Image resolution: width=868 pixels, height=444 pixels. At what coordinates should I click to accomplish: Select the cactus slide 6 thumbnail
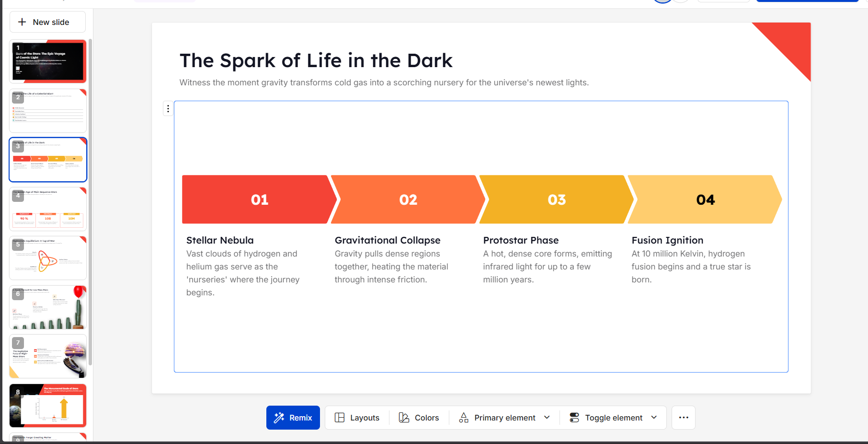pos(47,307)
